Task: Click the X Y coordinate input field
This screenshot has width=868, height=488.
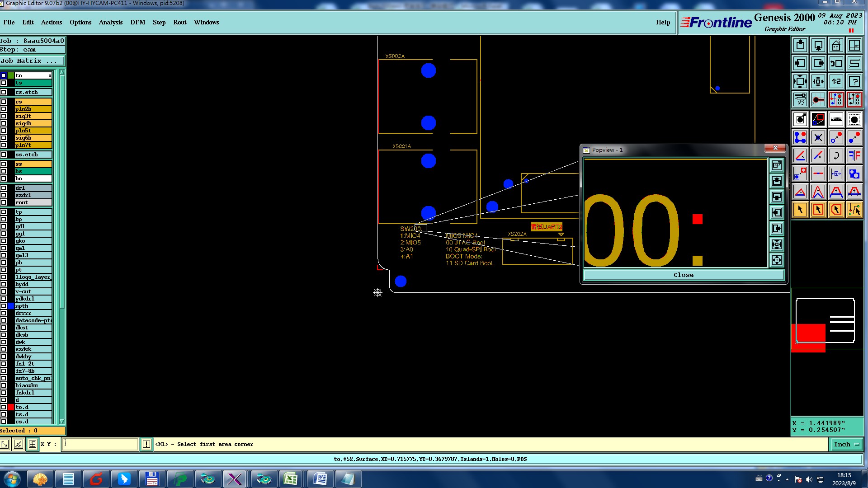Action: 100,444
